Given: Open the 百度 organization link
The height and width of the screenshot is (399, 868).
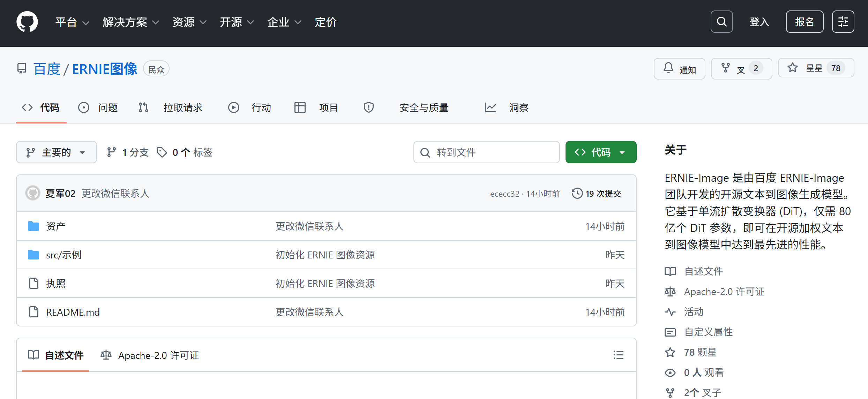Looking at the screenshot, I should (x=46, y=69).
